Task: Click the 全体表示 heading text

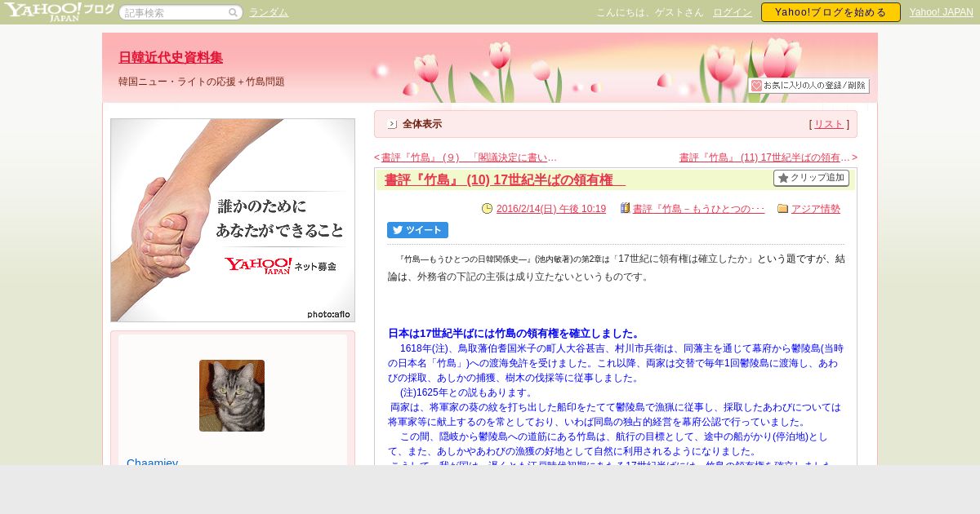Action: point(422,124)
